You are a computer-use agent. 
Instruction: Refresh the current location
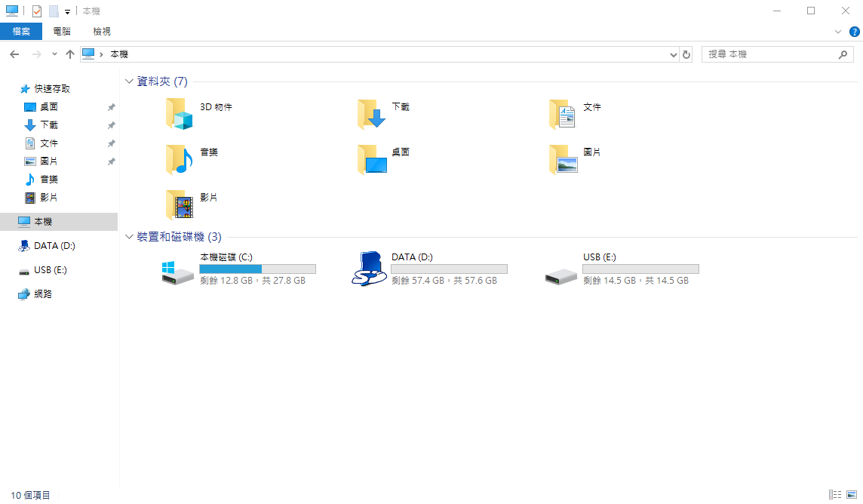[x=686, y=54]
